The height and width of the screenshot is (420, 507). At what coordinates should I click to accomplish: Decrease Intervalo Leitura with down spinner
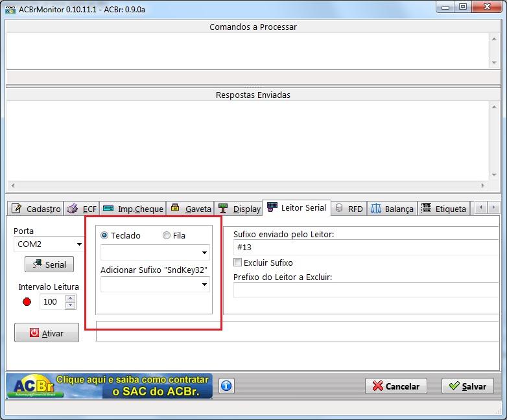click(71, 305)
